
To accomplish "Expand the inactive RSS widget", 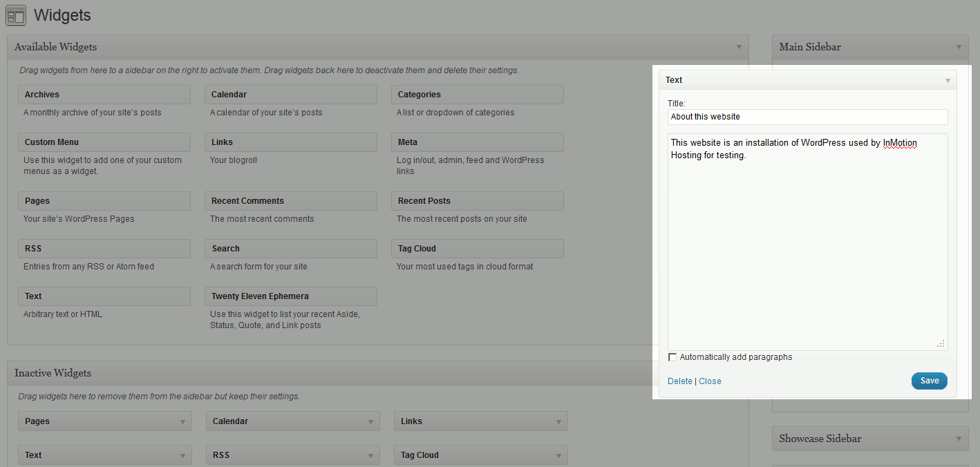I will (370, 455).
